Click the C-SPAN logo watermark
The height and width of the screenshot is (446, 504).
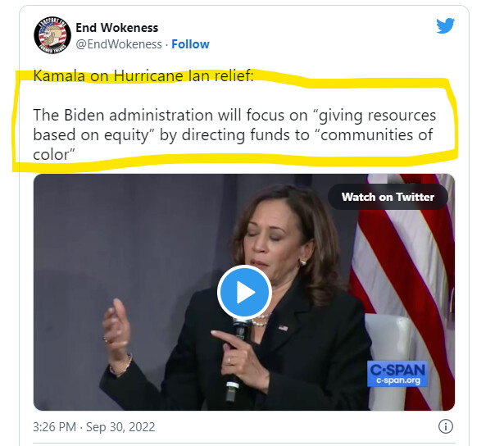click(397, 374)
